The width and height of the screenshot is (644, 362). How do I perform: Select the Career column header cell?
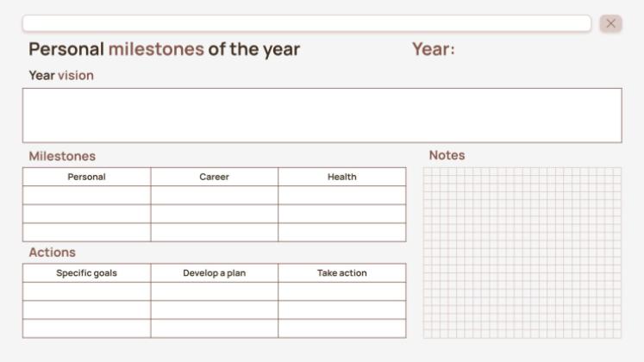(x=214, y=177)
